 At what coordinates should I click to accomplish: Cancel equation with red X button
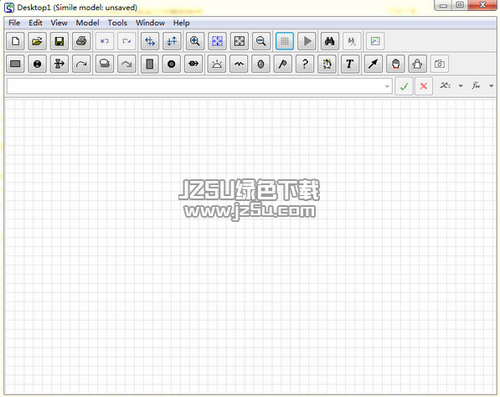pos(424,86)
